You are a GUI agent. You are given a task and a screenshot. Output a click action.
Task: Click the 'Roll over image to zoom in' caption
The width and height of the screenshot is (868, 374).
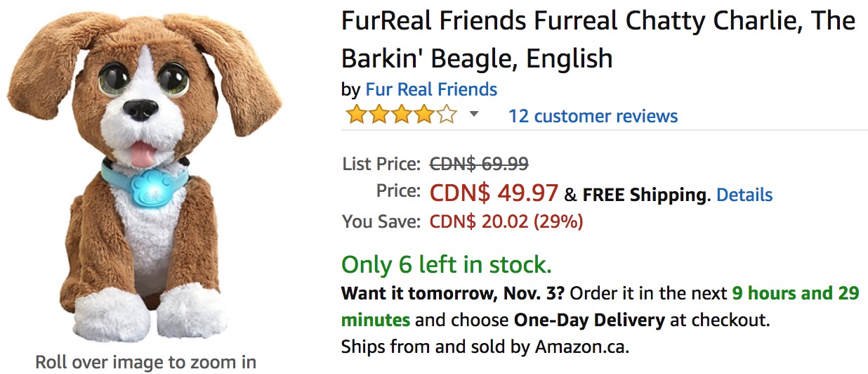click(x=146, y=363)
